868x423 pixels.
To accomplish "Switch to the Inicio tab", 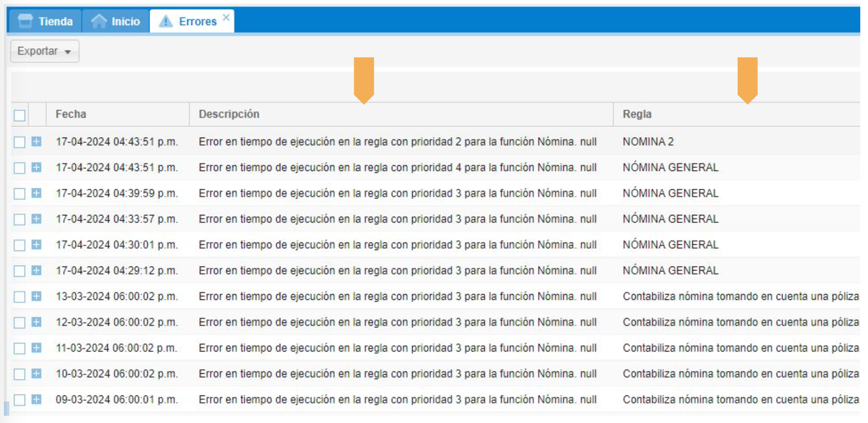I will click(125, 21).
